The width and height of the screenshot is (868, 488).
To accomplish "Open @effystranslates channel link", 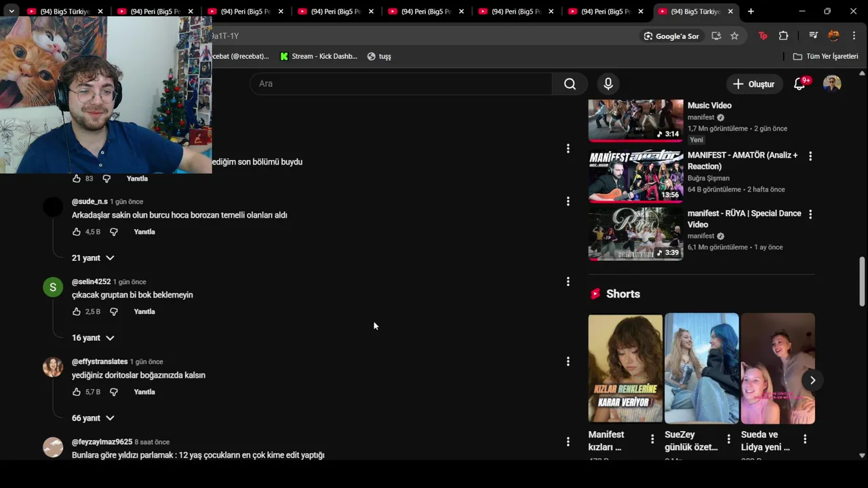I will point(100,361).
